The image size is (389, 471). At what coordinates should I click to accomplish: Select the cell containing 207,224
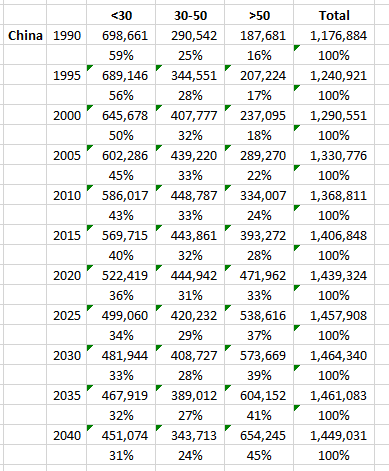click(259, 75)
